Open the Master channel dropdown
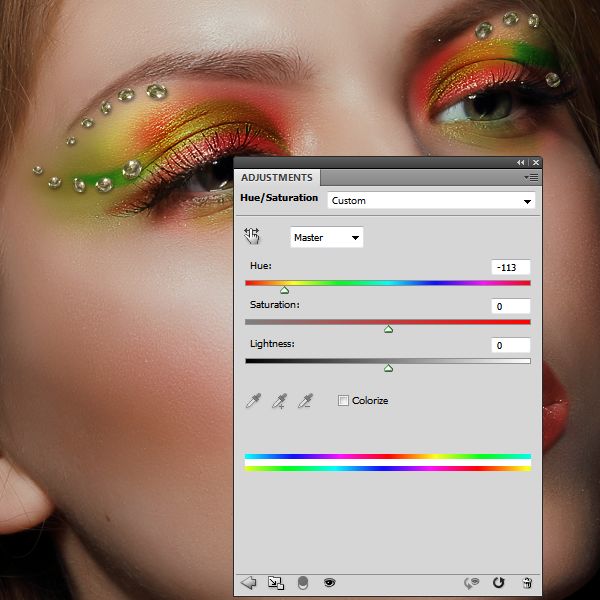 (x=327, y=237)
